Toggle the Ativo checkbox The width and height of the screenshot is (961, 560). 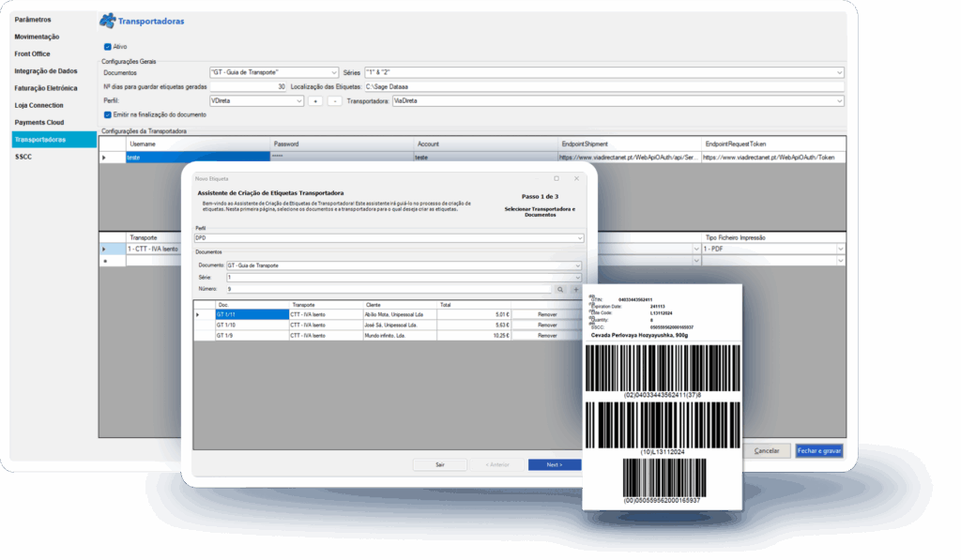pos(107,47)
